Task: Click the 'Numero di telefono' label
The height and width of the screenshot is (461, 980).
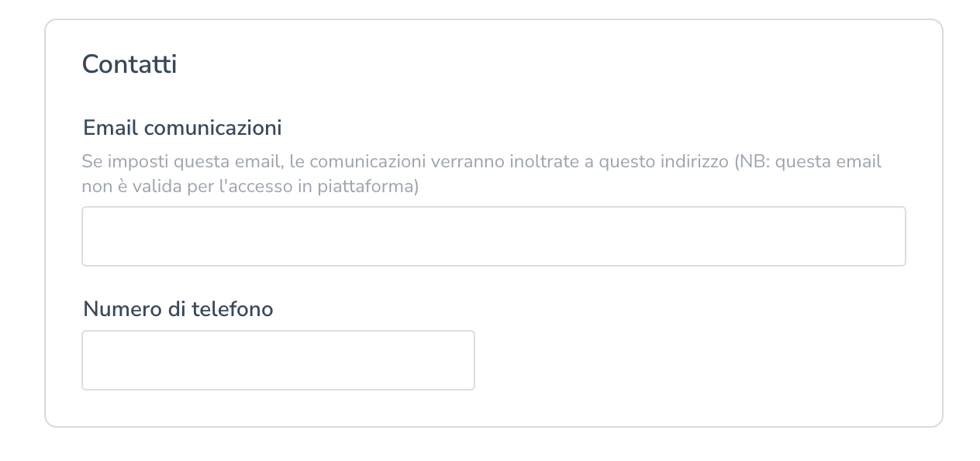Action: tap(178, 309)
